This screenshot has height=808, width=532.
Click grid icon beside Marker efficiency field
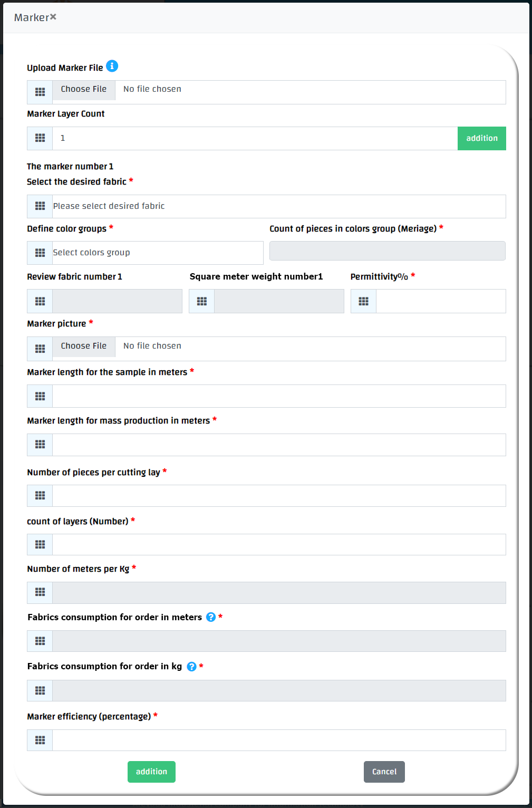point(40,740)
